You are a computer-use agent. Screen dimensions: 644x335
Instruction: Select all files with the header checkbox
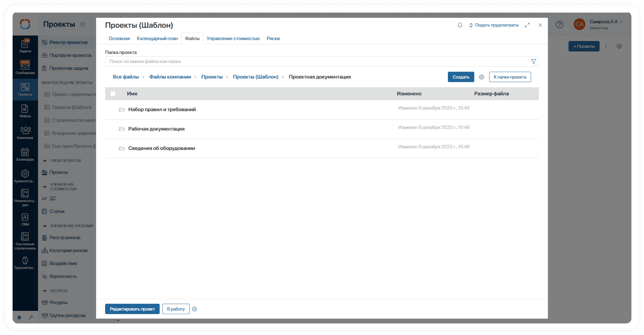tap(113, 93)
